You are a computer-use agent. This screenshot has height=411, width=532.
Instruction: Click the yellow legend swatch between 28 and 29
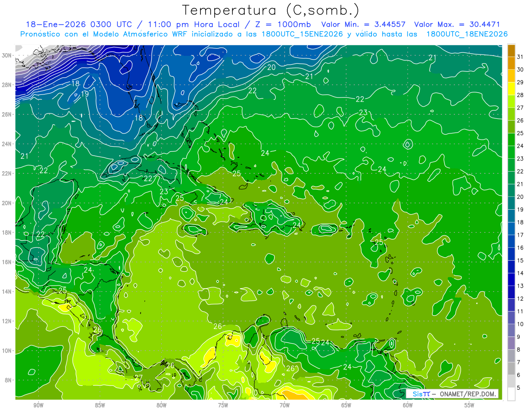click(511, 88)
